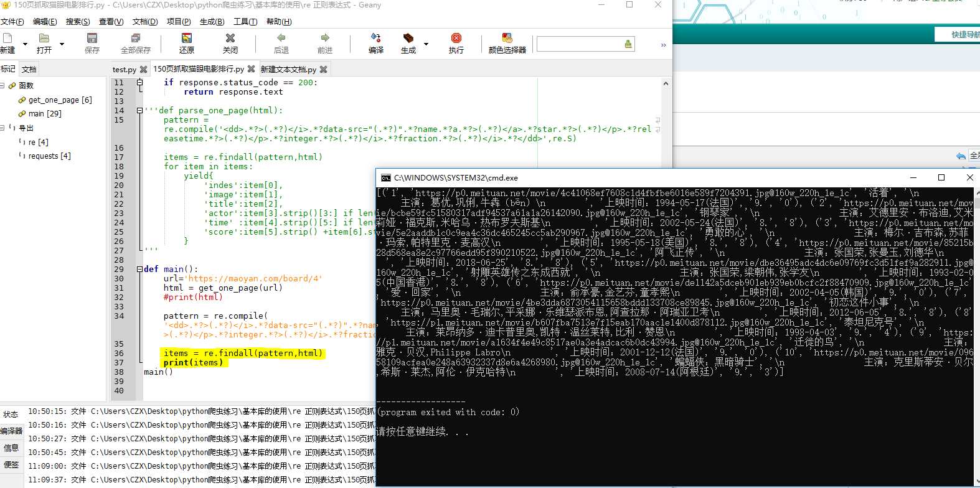Expand the Open recent files dropdown arrow

(62, 44)
